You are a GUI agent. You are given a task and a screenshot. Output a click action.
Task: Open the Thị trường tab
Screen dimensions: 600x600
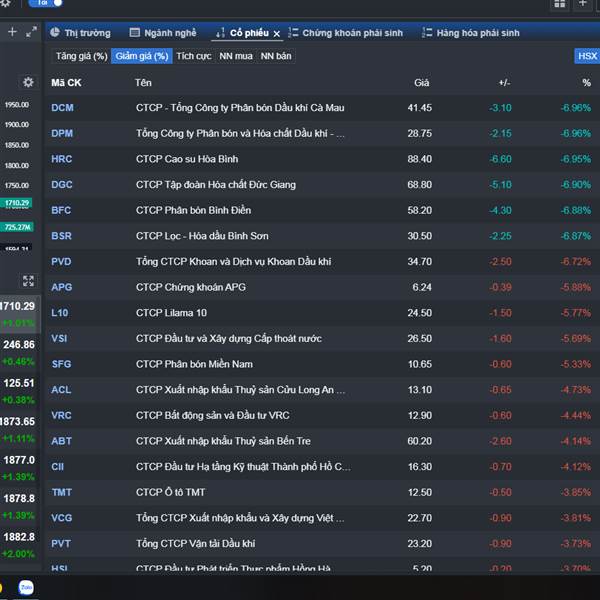coord(81,33)
